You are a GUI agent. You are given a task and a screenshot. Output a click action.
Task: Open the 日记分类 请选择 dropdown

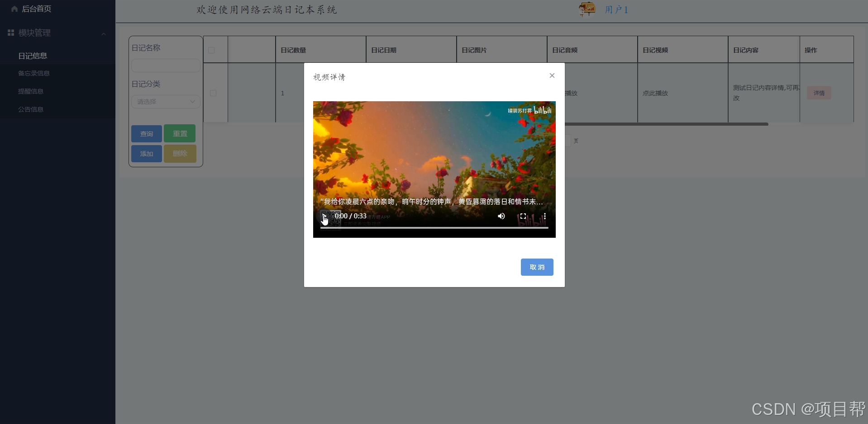(x=166, y=102)
